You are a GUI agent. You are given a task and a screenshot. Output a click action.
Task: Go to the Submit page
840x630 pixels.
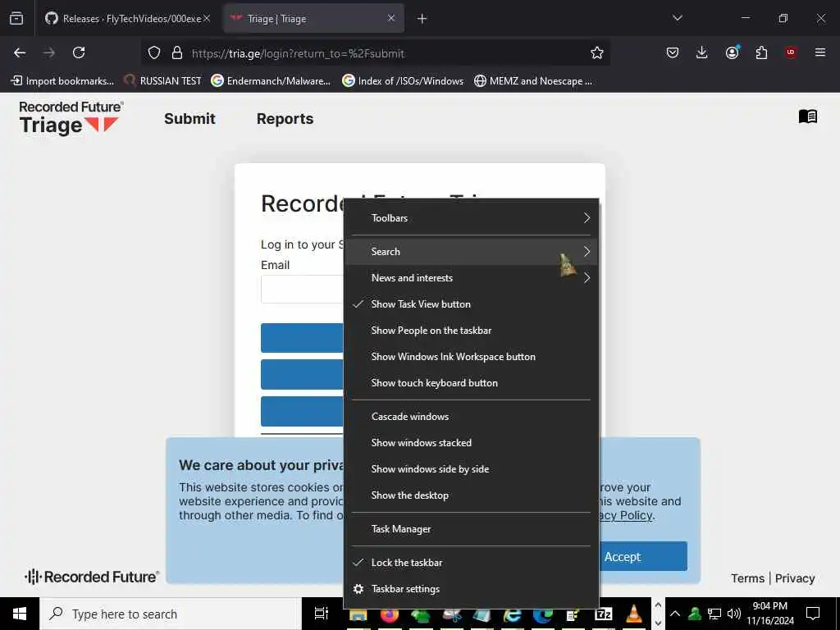189,118
